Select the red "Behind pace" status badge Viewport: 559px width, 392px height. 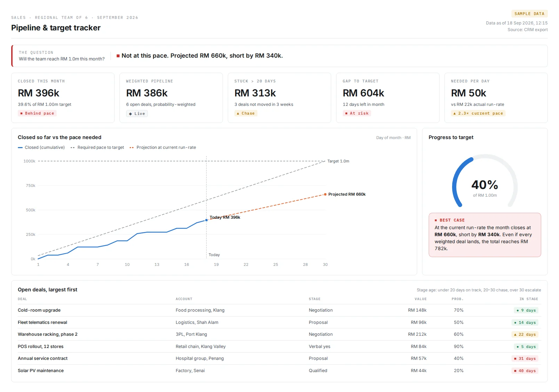(37, 113)
